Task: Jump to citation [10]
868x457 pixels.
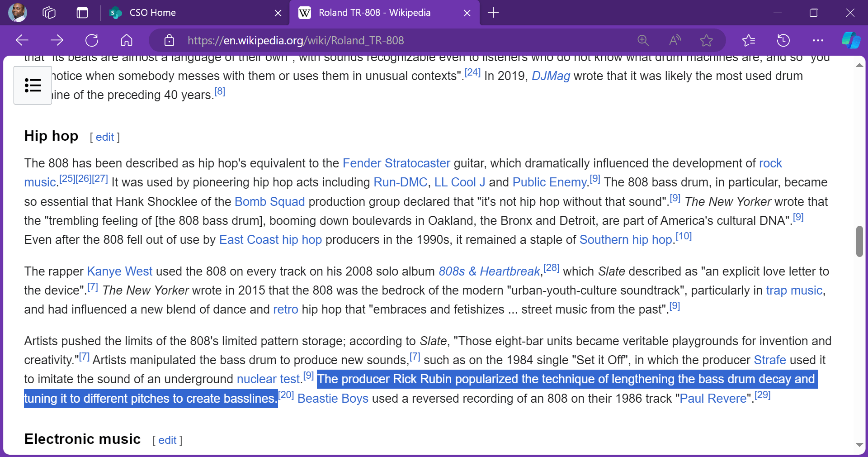Action: pyautogui.click(x=684, y=236)
